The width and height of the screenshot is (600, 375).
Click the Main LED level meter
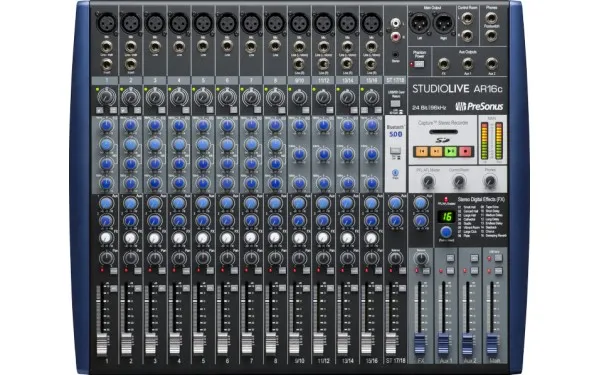point(492,141)
